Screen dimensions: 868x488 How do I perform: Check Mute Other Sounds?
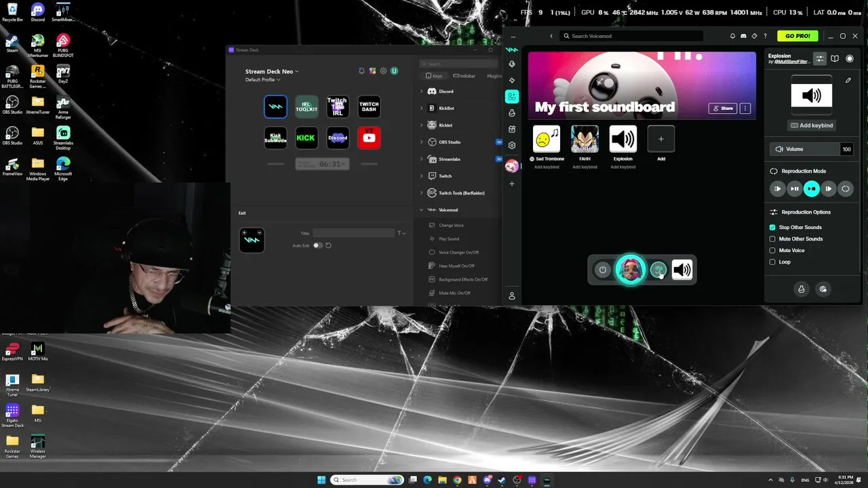click(x=772, y=239)
